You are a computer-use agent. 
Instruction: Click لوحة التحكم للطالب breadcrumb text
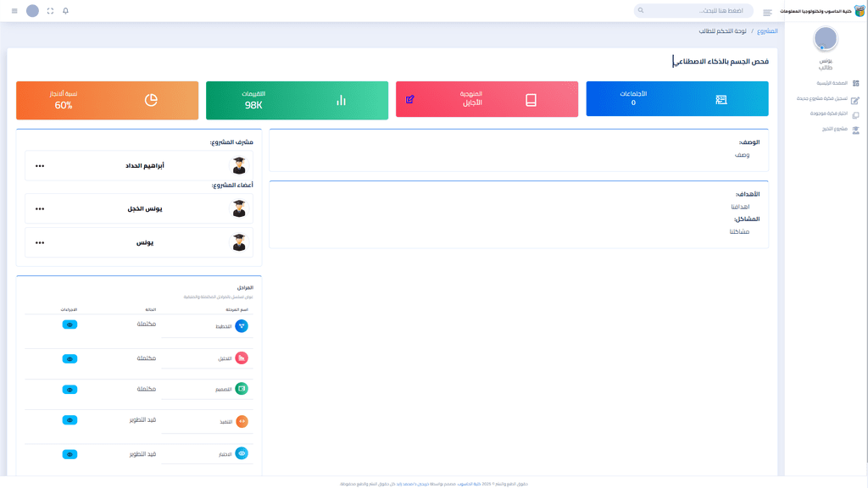(722, 31)
